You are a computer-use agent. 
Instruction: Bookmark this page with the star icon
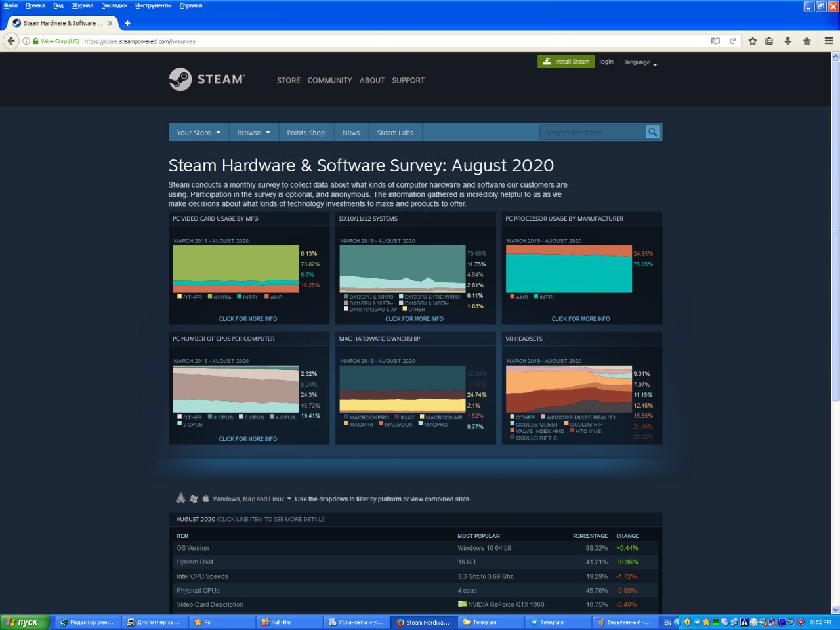[753, 41]
